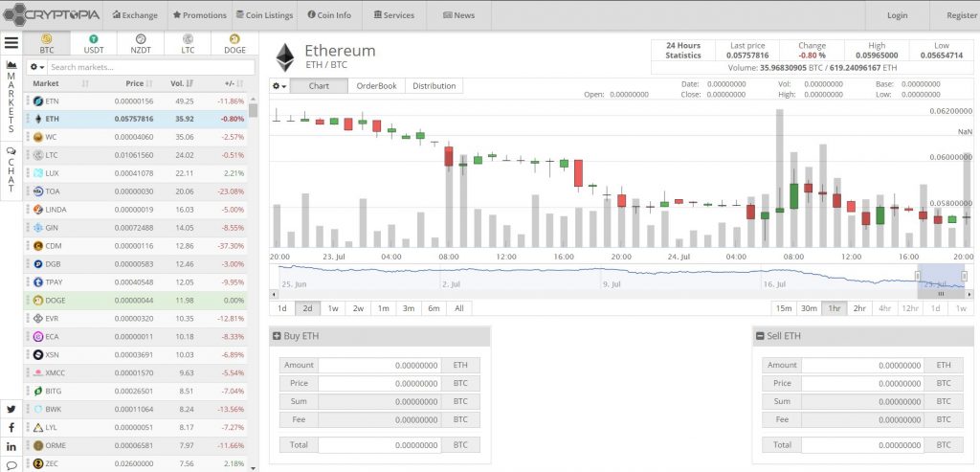Open market search settings gear dropdown

click(x=37, y=67)
